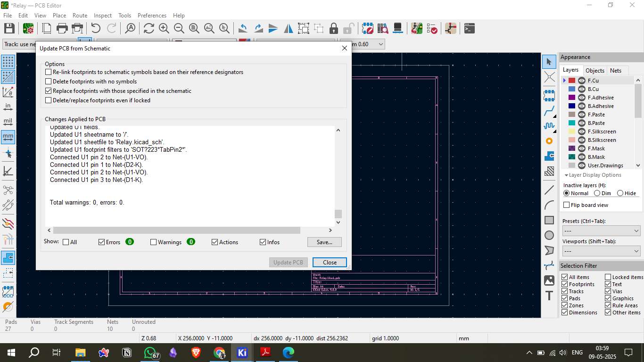This screenshot has width=644, height=362.
Task: Check the Show All filter checkbox
Action: [x=66, y=242]
